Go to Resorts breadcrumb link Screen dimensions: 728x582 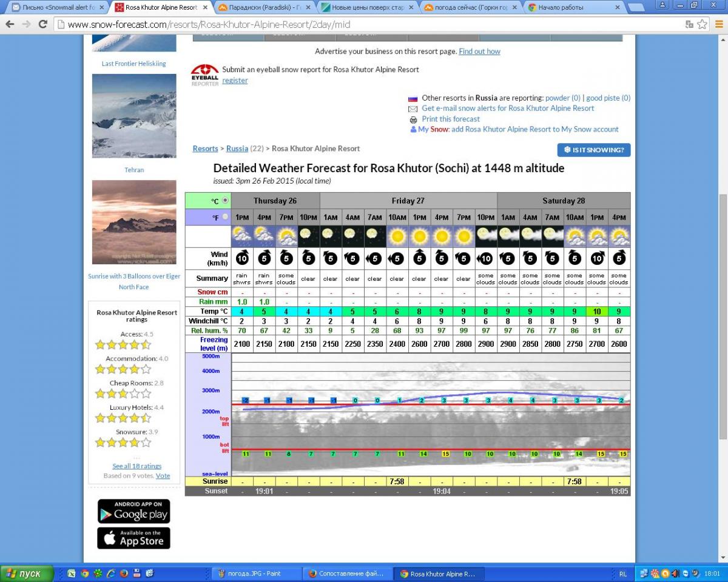click(205, 149)
